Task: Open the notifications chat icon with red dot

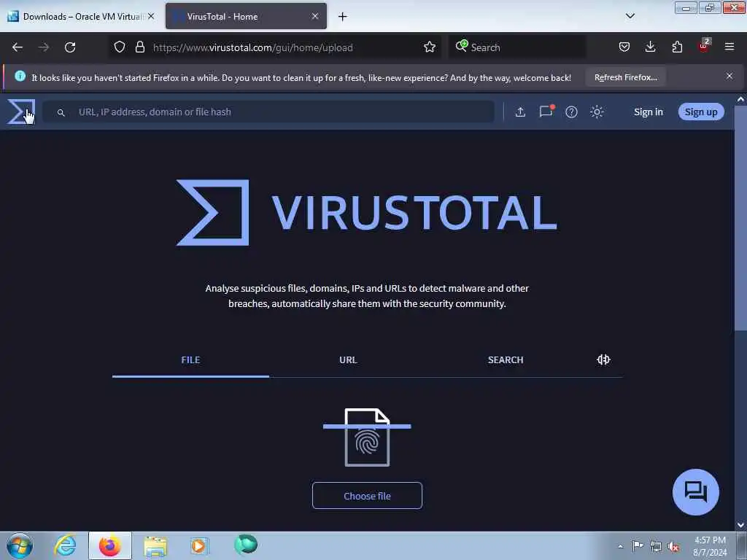Action: coord(546,112)
